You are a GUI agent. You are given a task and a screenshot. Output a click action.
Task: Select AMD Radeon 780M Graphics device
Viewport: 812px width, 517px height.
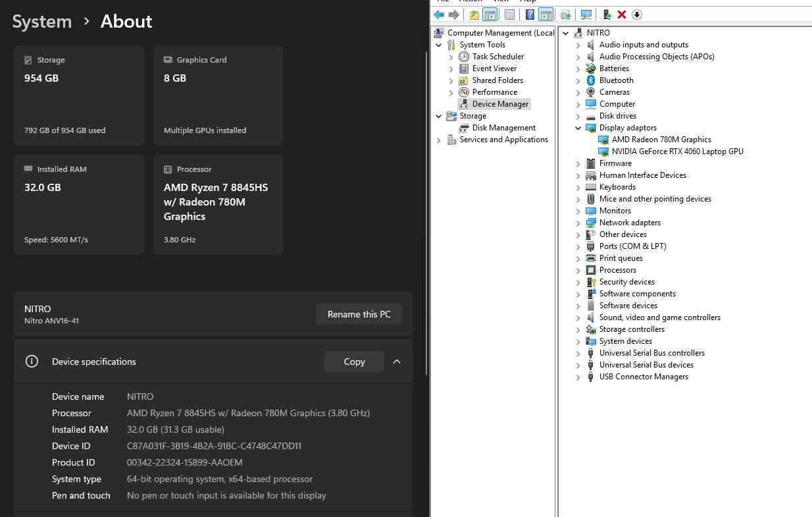pos(661,140)
